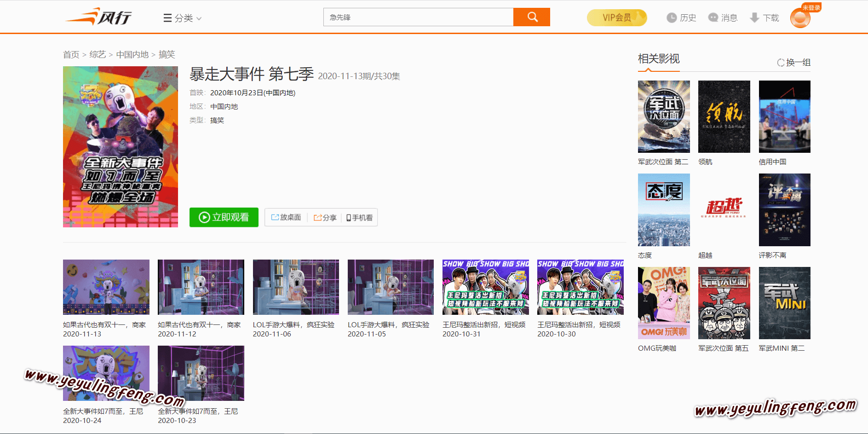Open episode thumbnail dated 2020-11-06
Image resolution: width=868 pixels, height=434 pixels.
(296, 287)
